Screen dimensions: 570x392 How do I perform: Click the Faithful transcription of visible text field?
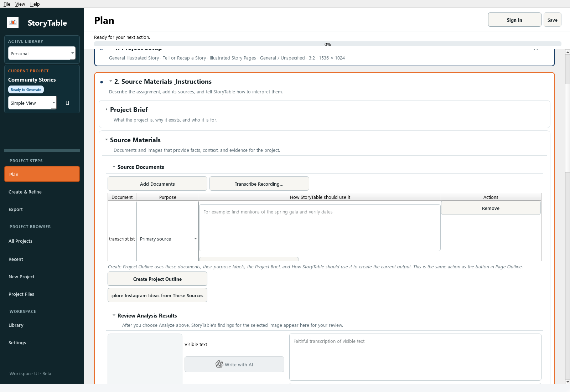tap(415, 357)
